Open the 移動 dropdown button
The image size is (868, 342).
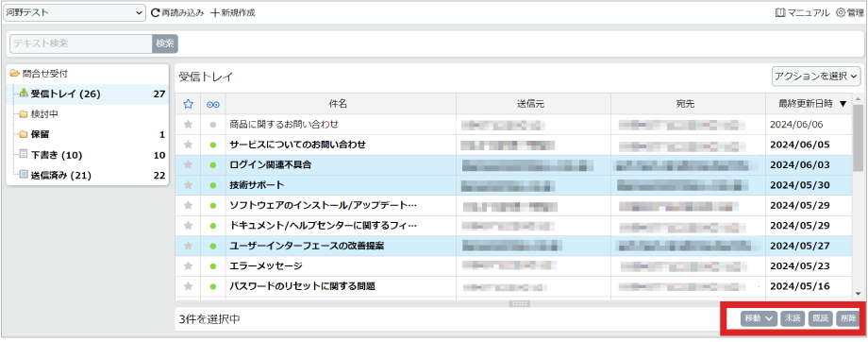click(x=759, y=318)
